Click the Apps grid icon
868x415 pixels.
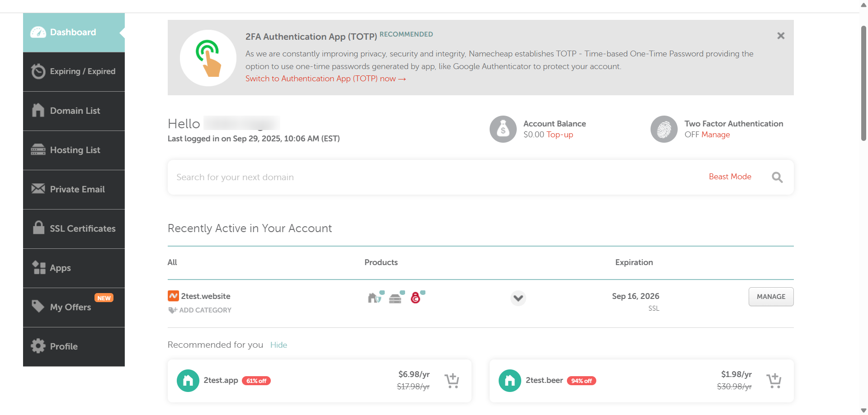(39, 267)
